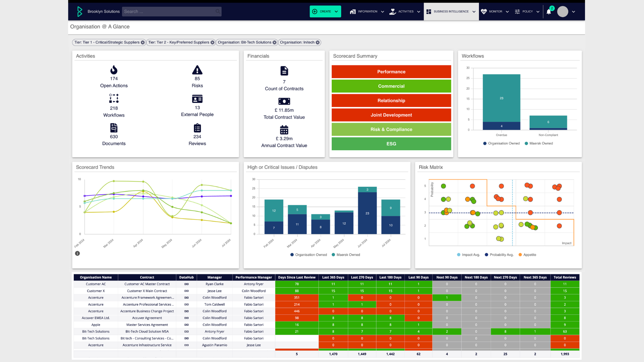Click the Monitor heartbeat icon
The height and width of the screenshot is (362, 644).
pyautogui.click(x=484, y=11)
